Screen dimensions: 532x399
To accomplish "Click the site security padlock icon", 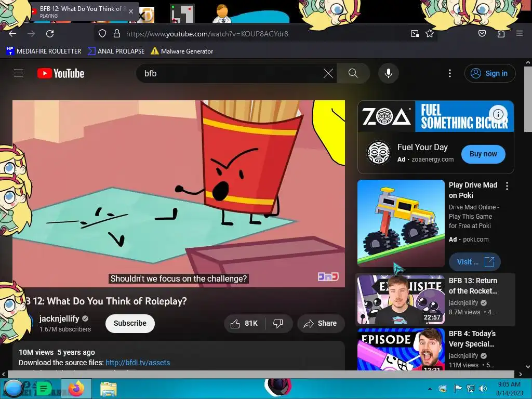I will [x=117, y=34].
